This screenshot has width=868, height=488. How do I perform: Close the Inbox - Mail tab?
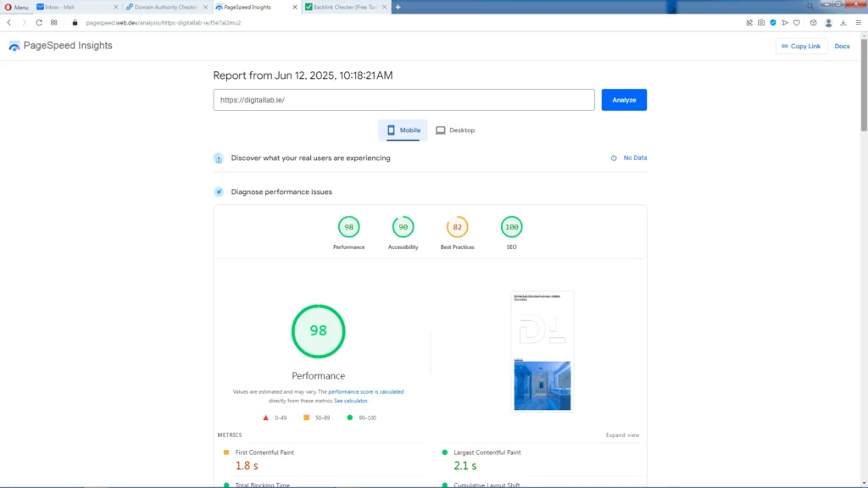pyautogui.click(x=115, y=7)
